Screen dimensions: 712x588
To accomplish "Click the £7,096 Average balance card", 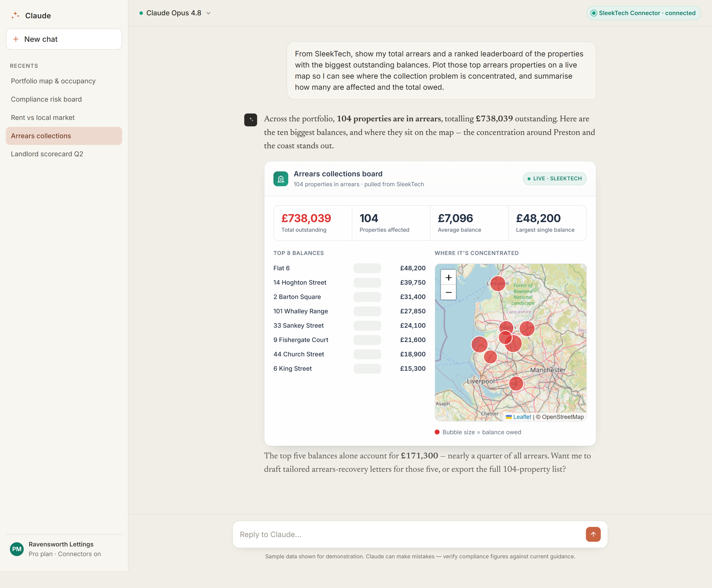I will (469, 223).
